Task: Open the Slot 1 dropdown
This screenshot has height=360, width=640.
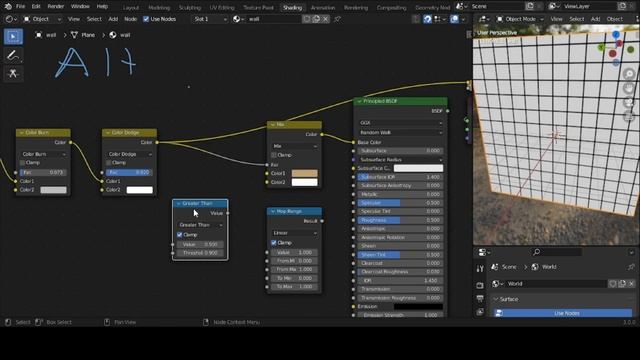Action: click(x=210, y=19)
